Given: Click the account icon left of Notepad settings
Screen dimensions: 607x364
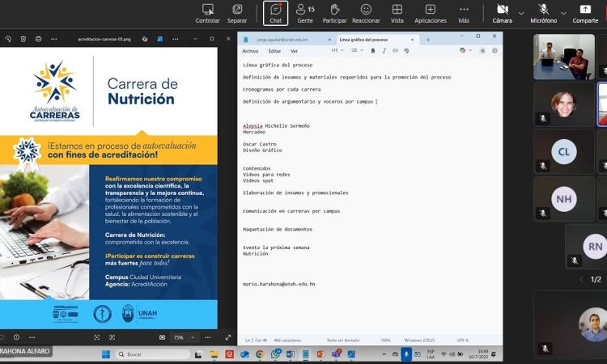Looking at the screenshot, I should point(482,51).
